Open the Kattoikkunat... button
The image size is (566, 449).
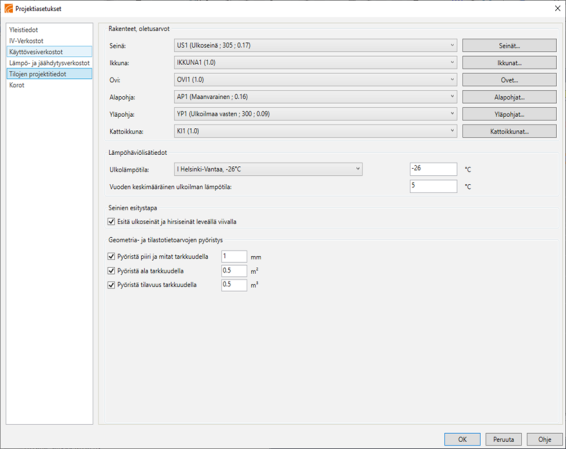(509, 131)
